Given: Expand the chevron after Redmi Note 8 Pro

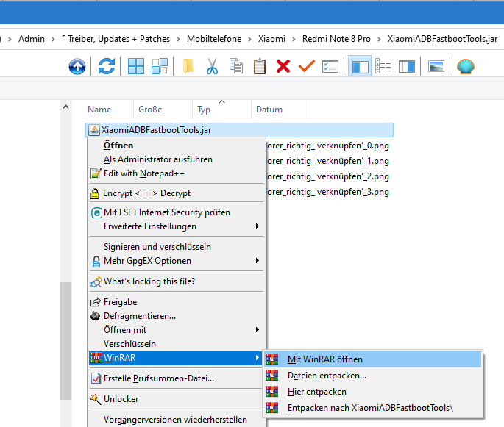Looking at the screenshot, I should click(379, 39).
